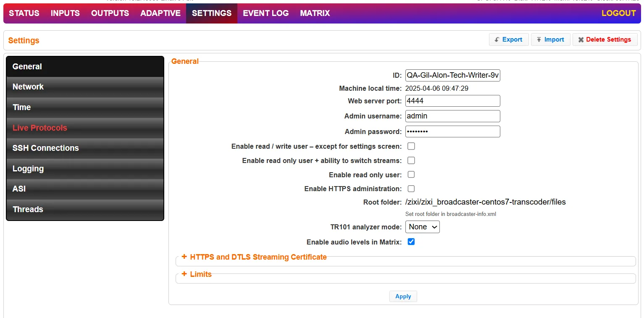Click the Admin password field
This screenshot has width=644, height=318.
click(x=453, y=131)
